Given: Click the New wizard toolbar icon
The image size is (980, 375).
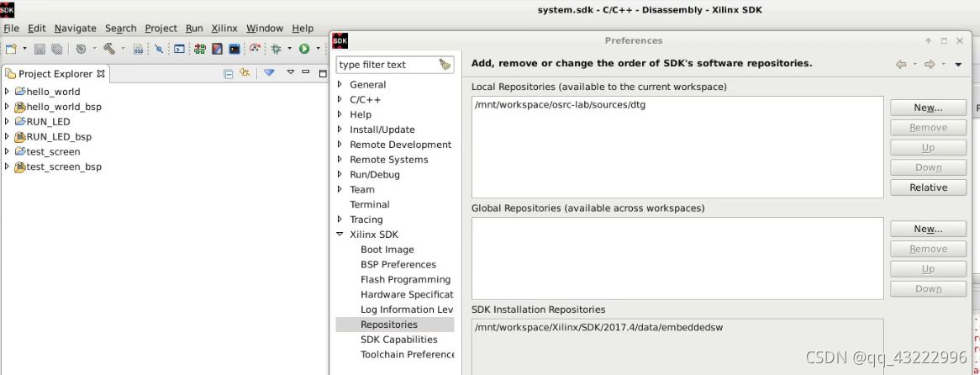Looking at the screenshot, I should click(x=11, y=49).
